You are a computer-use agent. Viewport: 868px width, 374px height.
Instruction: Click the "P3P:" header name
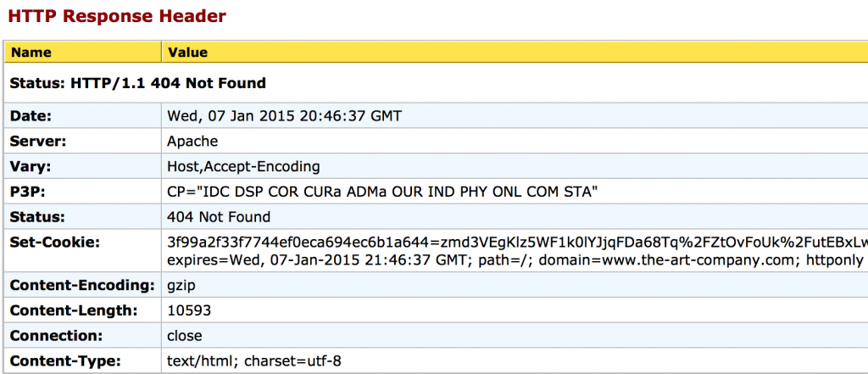[29, 192]
